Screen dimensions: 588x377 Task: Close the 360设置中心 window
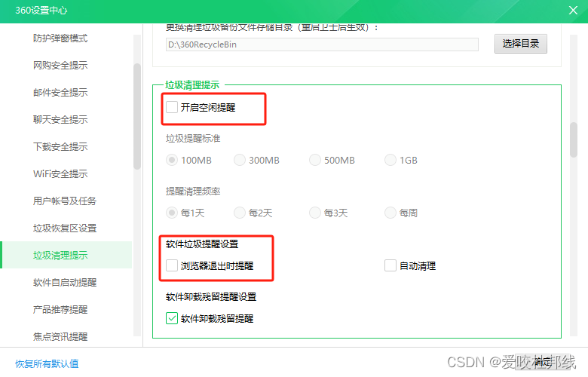(573, 10)
